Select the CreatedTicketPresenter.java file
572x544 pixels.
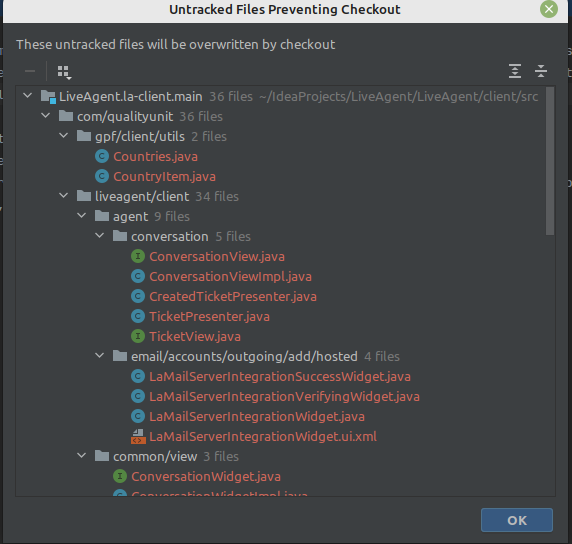tap(233, 296)
